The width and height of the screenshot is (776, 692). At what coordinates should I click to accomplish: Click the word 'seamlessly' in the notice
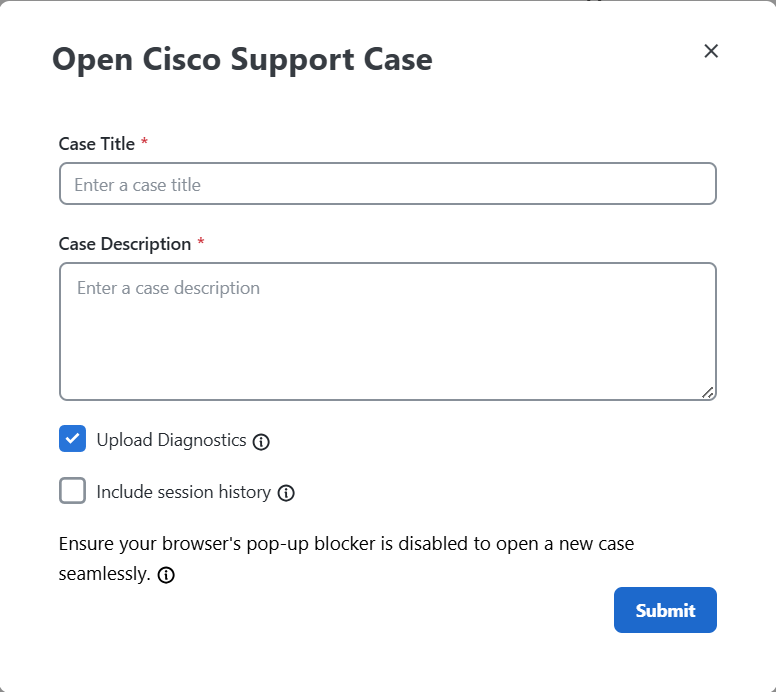pos(104,575)
